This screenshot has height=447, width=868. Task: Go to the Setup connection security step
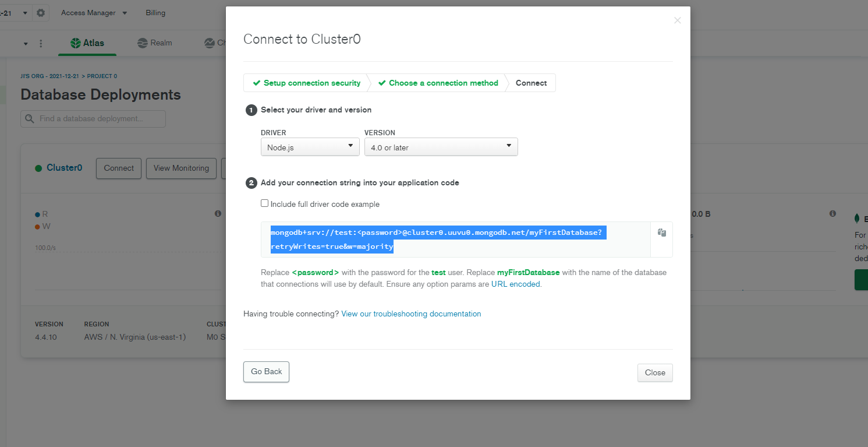click(x=306, y=83)
